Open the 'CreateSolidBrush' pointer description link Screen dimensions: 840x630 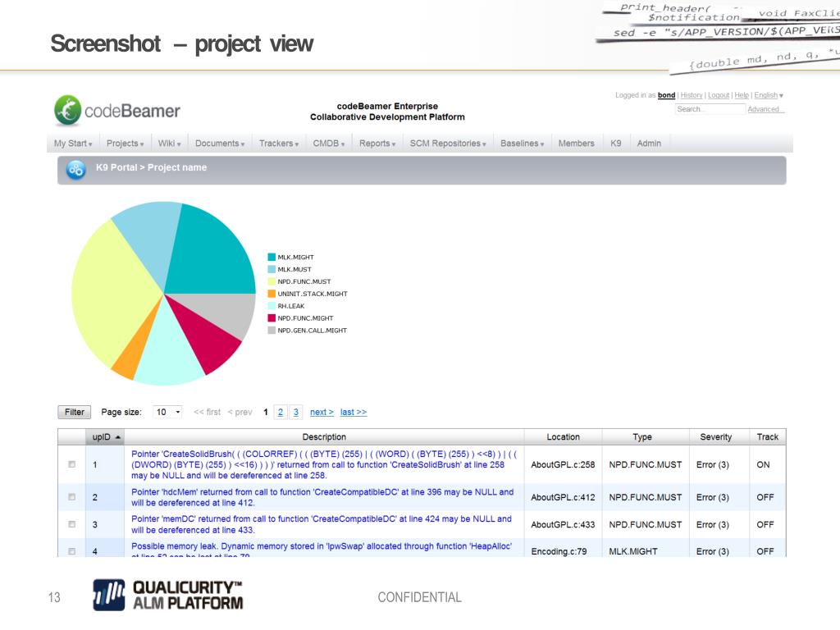point(324,464)
